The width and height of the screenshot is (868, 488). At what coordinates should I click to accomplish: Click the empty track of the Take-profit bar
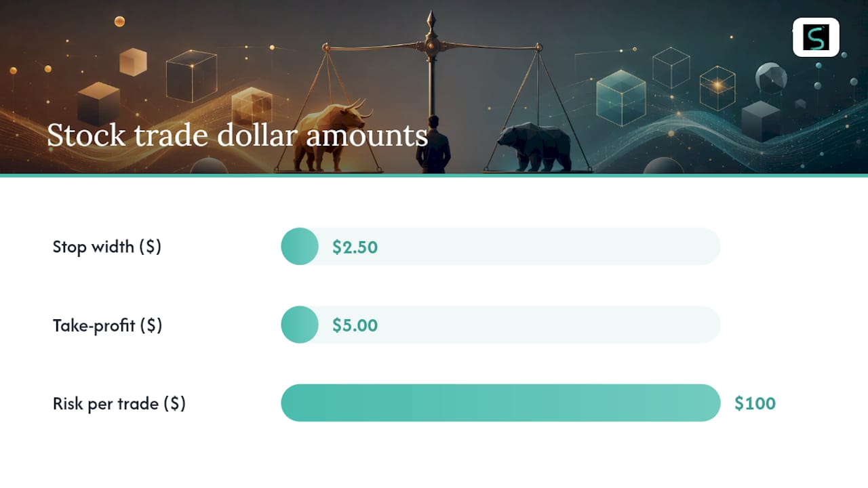point(519,325)
